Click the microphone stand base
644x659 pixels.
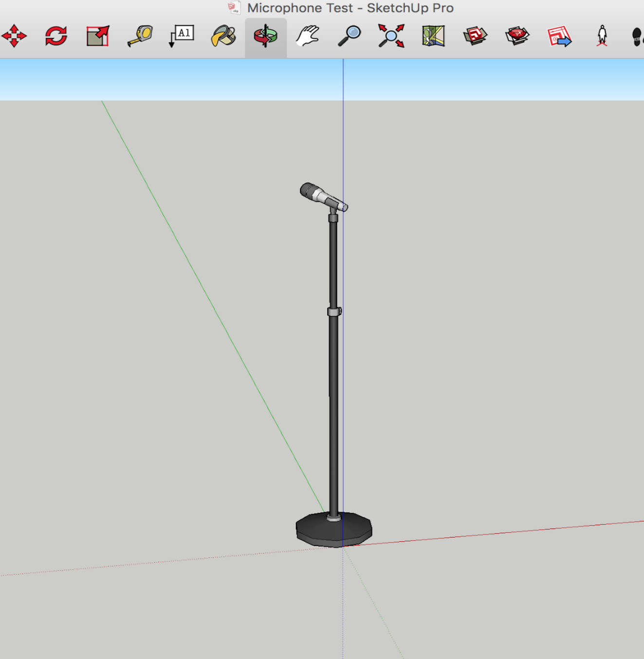click(334, 530)
